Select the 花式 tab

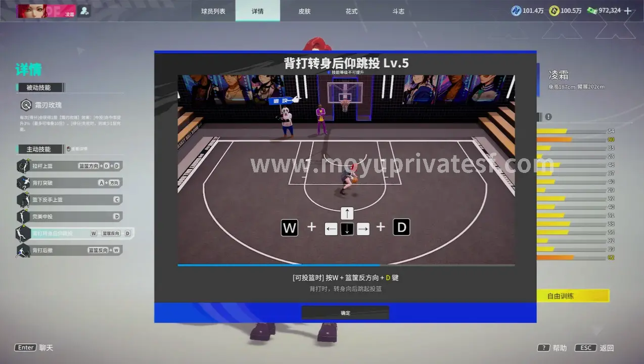click(351, 11)
